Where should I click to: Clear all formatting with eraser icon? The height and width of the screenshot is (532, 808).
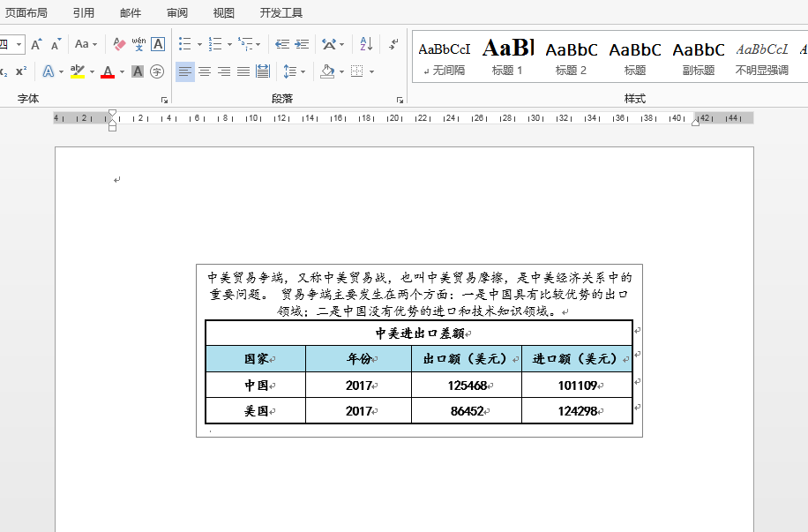pyautogui.click(x=119, y=44)
